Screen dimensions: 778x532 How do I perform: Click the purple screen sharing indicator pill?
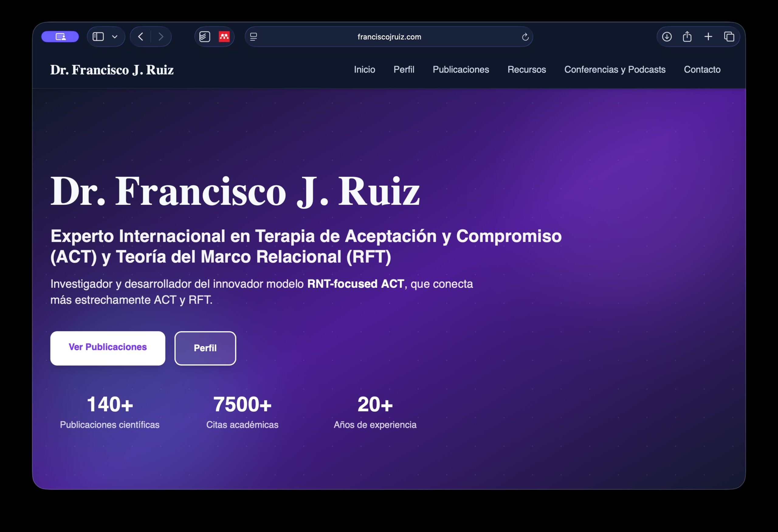pyautogui.click(x=60, y=36)
